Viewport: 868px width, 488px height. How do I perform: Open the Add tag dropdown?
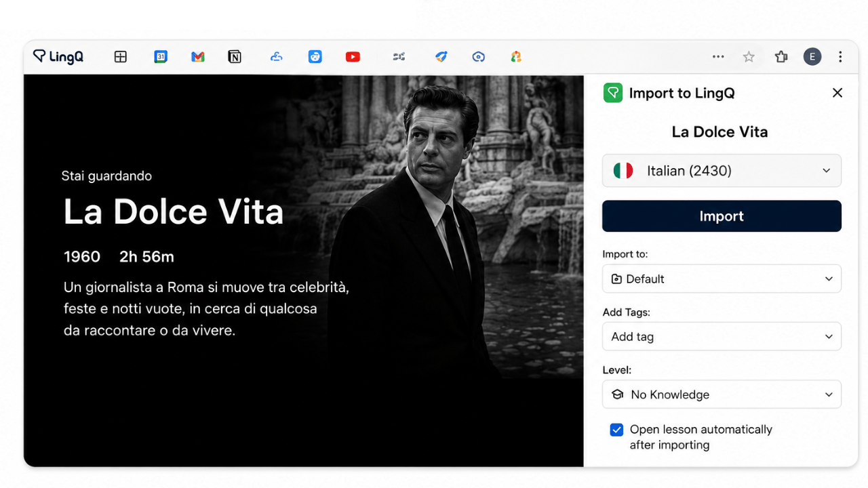tap(722, 337)
